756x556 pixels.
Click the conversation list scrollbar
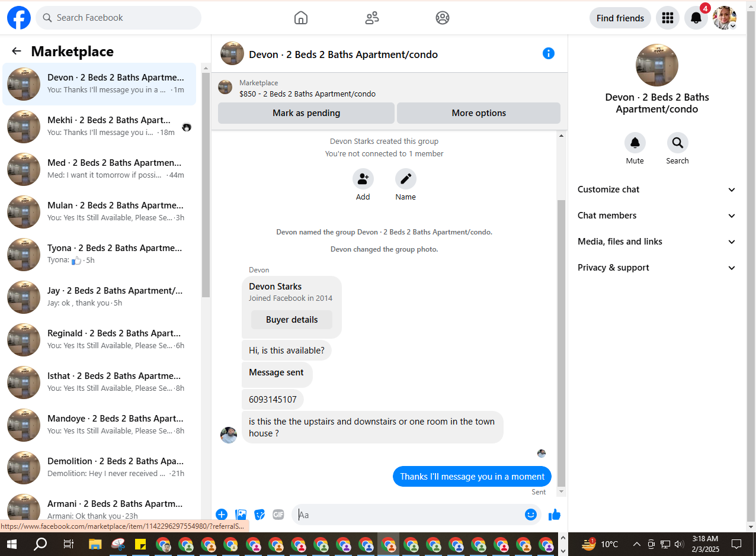[x=206, y=185]
